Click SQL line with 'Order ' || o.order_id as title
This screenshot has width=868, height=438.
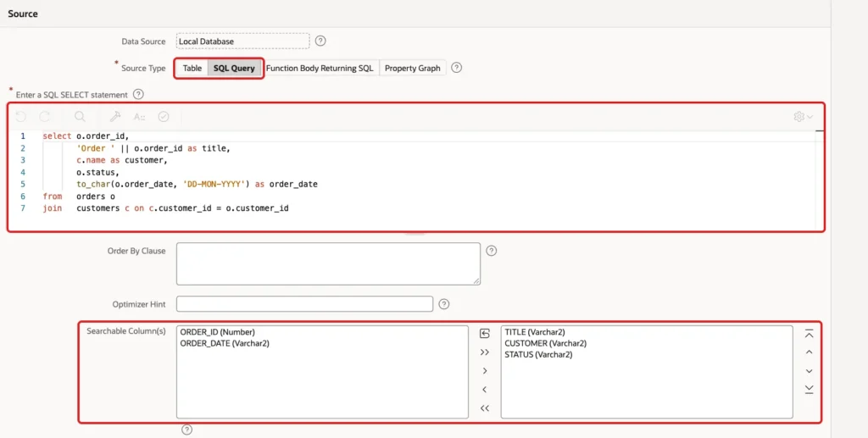pyautogui.click(x=153, y=148)
